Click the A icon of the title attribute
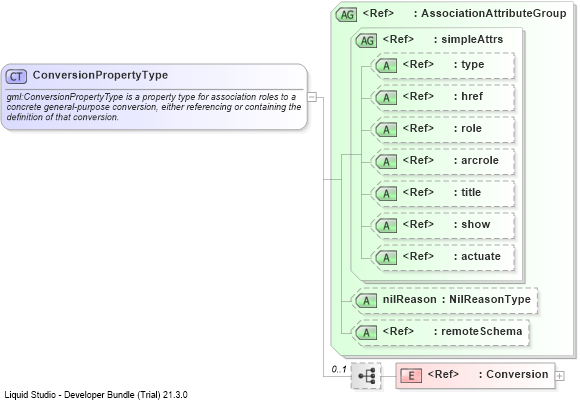The height and width of the screenshot is (400, 580). [x=386, y=194]
